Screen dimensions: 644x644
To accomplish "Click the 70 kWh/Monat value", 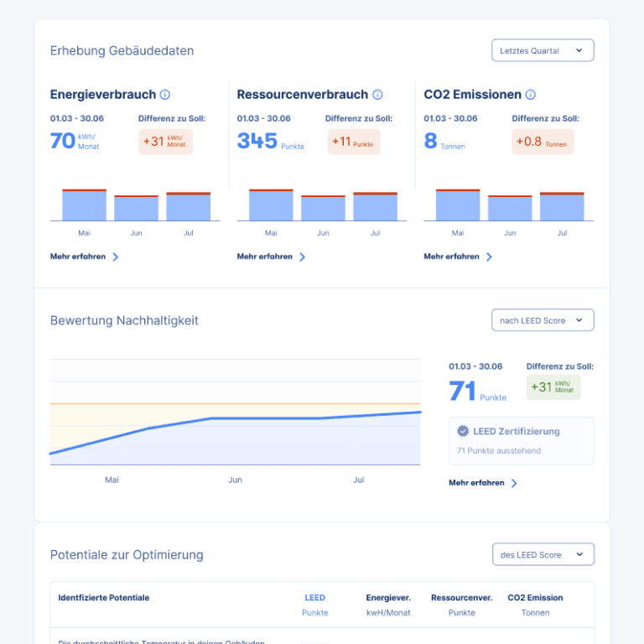I will (x=75, y=141).
